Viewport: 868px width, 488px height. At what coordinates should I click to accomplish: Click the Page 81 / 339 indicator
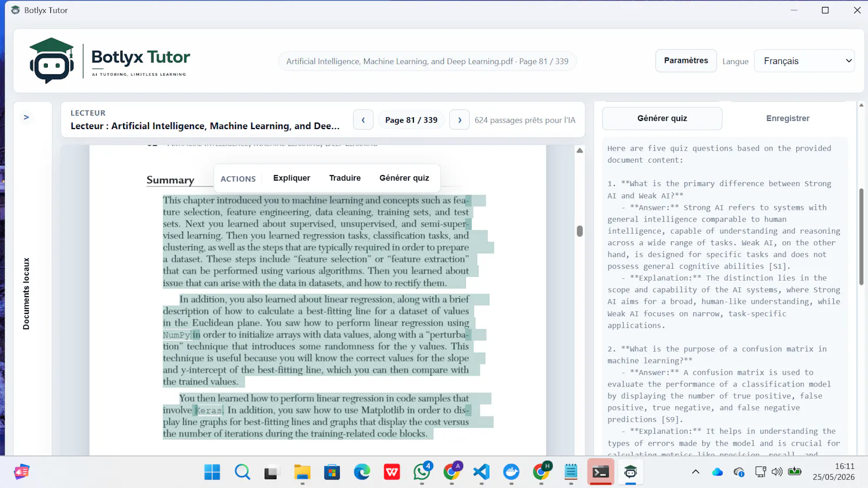click(411, 120)
